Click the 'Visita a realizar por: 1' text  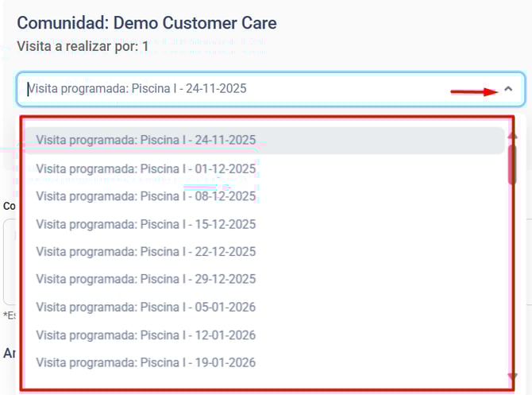click(x=83, y=47)
